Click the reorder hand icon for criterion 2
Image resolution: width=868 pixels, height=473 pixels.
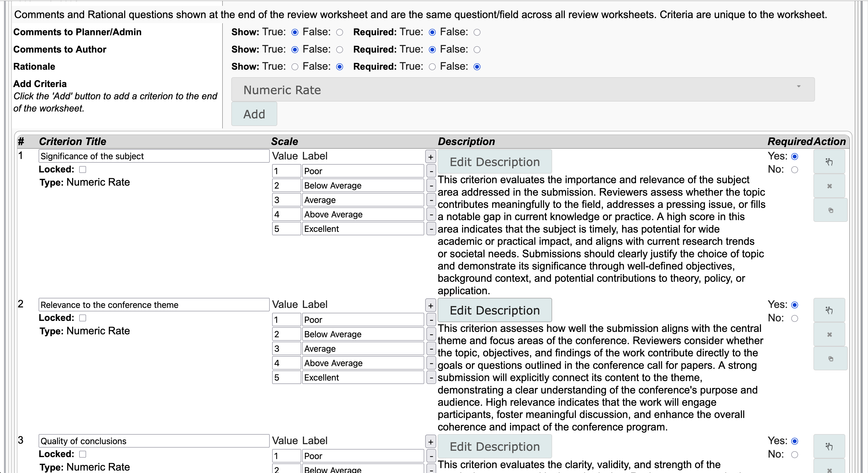pos(829,310)
